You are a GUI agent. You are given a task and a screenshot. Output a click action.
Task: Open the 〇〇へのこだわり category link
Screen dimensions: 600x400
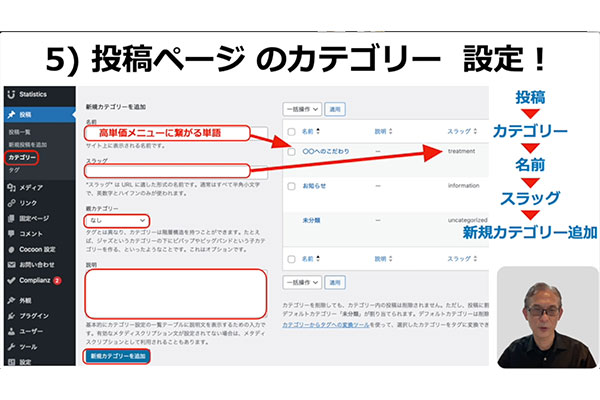pyautogui.click(x=326, y=151)
